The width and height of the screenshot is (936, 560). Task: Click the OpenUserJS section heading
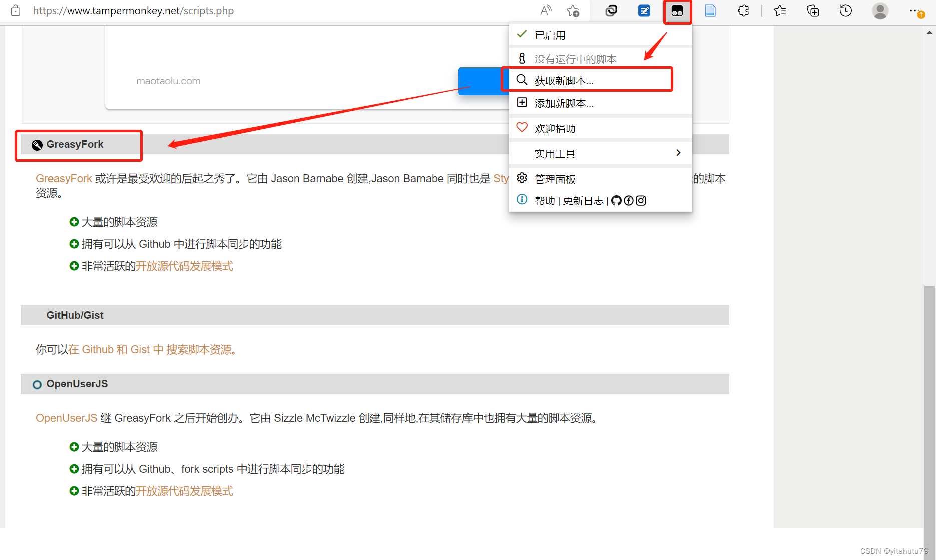coord(77,384)
